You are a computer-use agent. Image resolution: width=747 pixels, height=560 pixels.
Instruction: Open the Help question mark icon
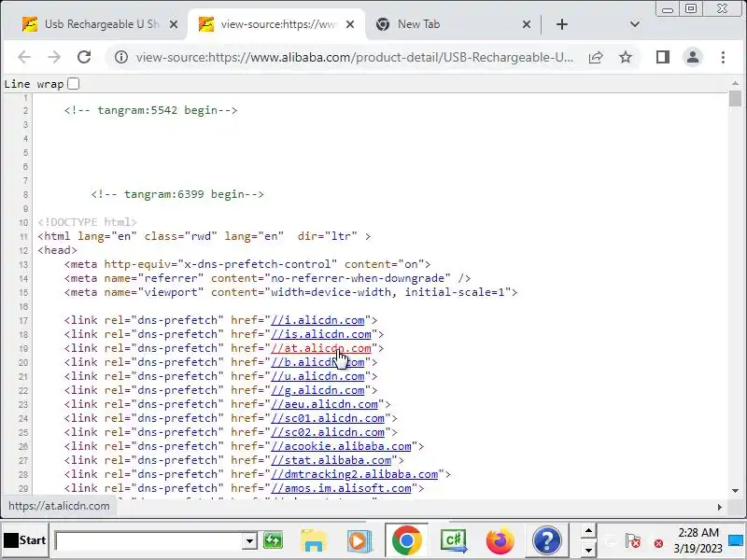pyautogui.click(x=546, y=541)
